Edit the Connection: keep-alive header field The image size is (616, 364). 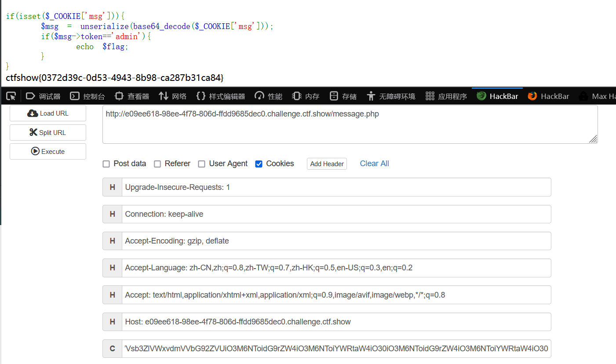pyautogui.click(x=336, y=214)
